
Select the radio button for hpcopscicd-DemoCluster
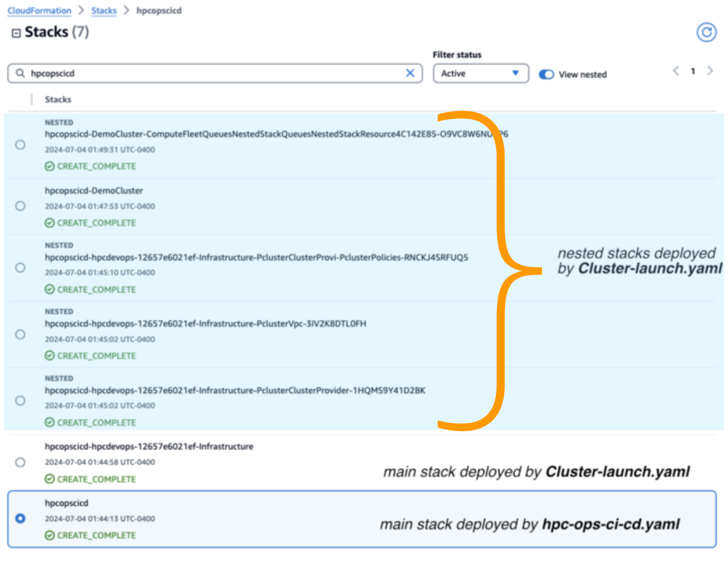click(x=20, y=206)
